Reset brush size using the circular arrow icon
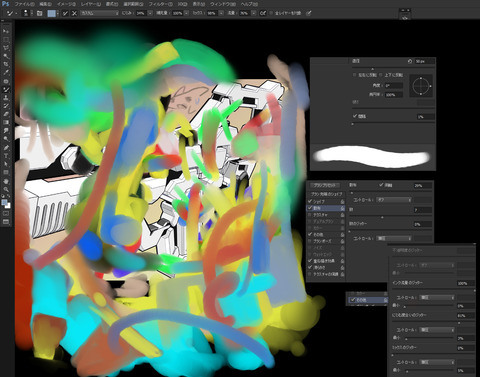This screenshot has width=480, height=377. tap(410, 61)
